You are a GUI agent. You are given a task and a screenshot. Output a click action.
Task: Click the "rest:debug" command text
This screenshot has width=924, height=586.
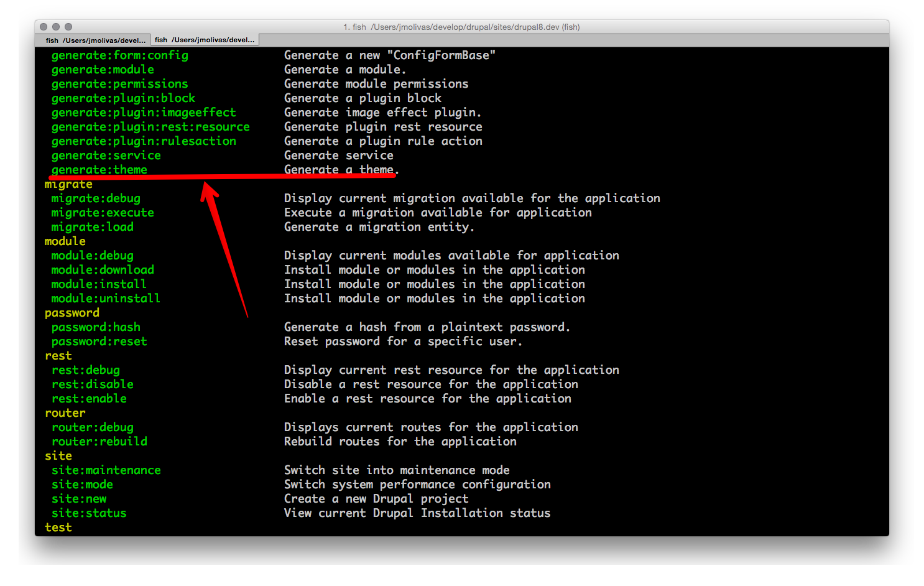86,370
